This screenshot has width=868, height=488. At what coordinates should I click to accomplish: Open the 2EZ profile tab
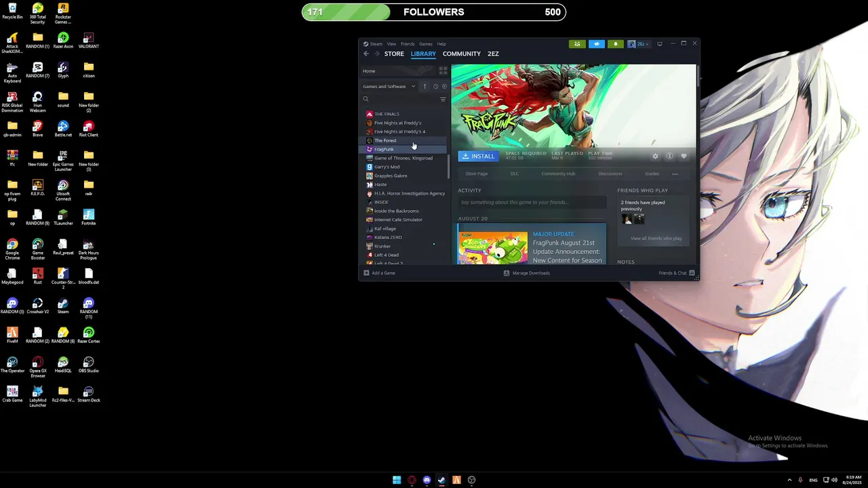coord(493,54)
